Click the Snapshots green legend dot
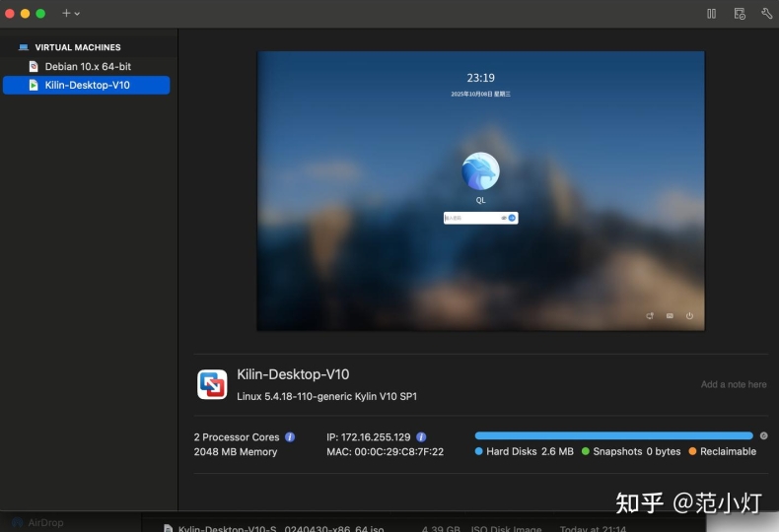Image resolution: width=779 pixels, height=532 pixels. 586,451
